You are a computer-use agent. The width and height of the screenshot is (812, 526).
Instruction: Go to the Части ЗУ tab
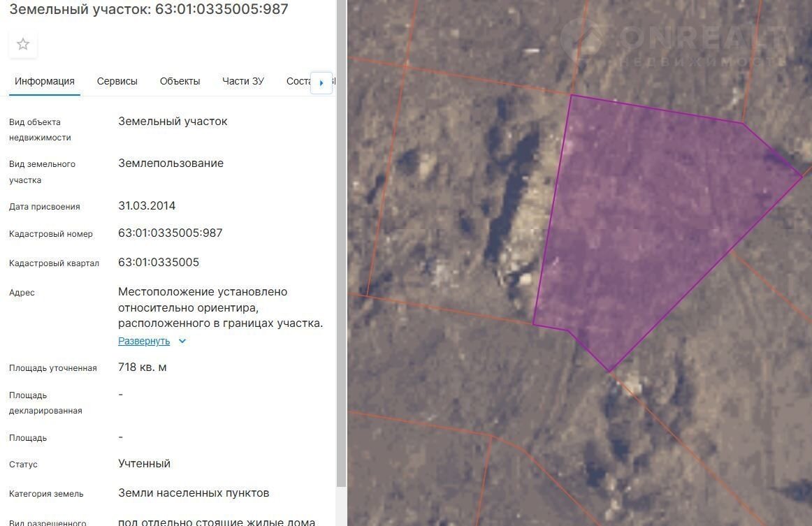click(x=243, y=81)
